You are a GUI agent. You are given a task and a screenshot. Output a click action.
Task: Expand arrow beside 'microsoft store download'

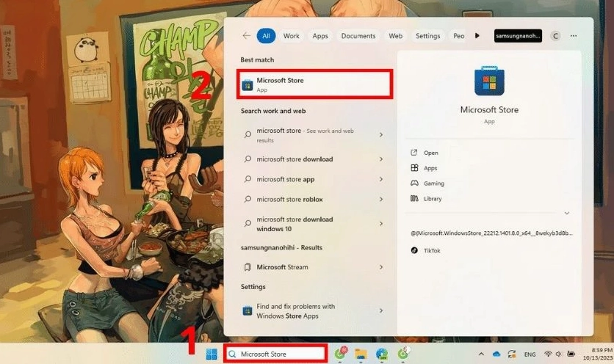click(x=381, y=159)
